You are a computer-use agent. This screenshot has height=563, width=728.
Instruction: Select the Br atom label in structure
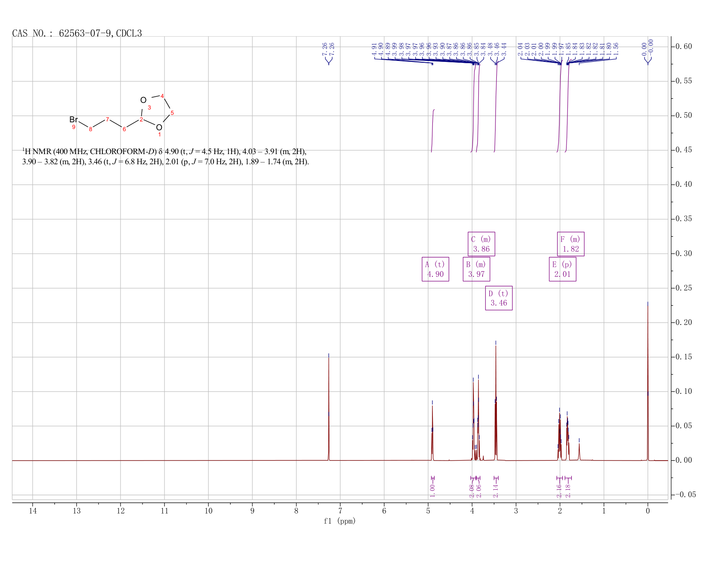[x=74, y=120]
